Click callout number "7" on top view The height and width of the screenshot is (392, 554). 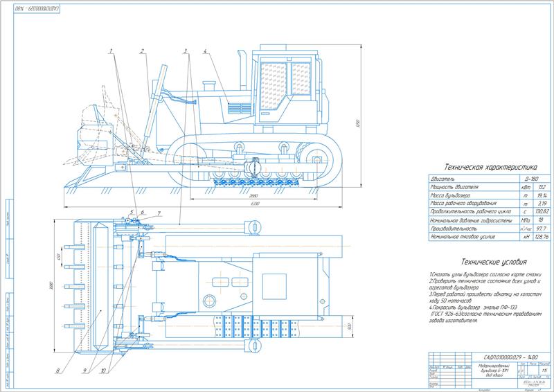click(x=159, y=213)
